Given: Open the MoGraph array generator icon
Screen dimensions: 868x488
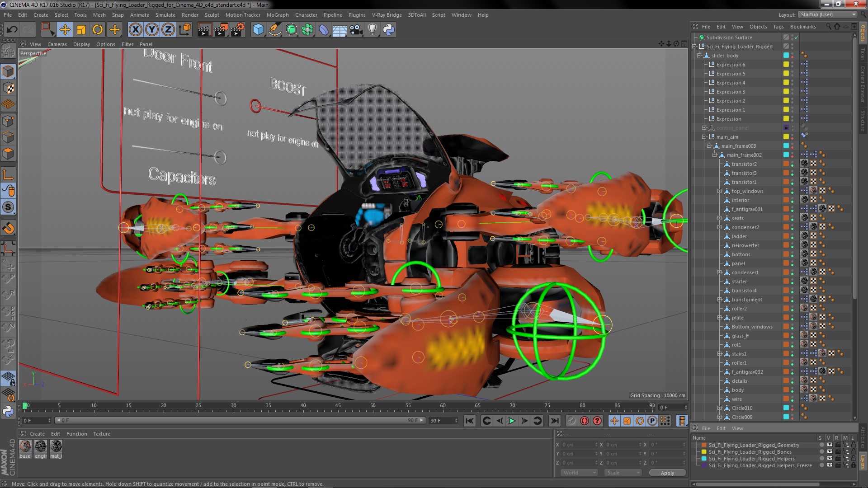Looking at the screenshot, I should (307, 30).
